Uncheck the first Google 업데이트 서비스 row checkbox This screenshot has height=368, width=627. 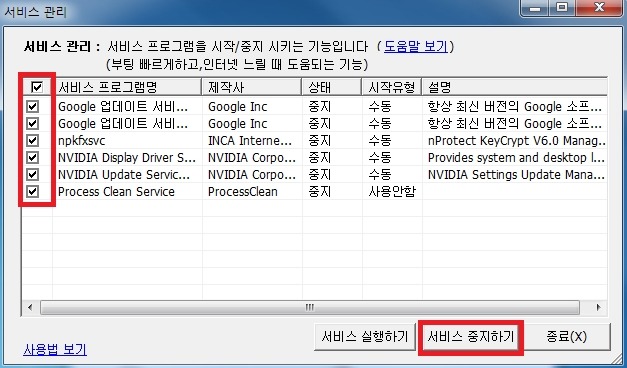click(x=32, y=106)
